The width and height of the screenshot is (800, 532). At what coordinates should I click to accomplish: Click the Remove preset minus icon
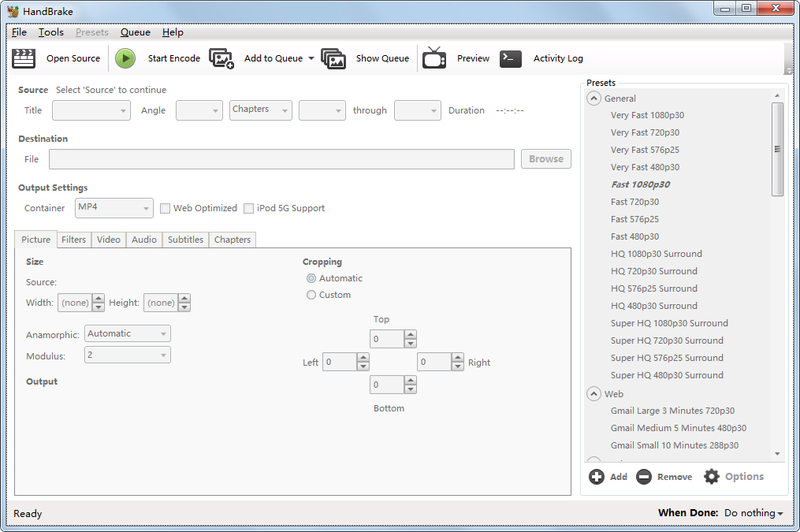tap(644, 477)
